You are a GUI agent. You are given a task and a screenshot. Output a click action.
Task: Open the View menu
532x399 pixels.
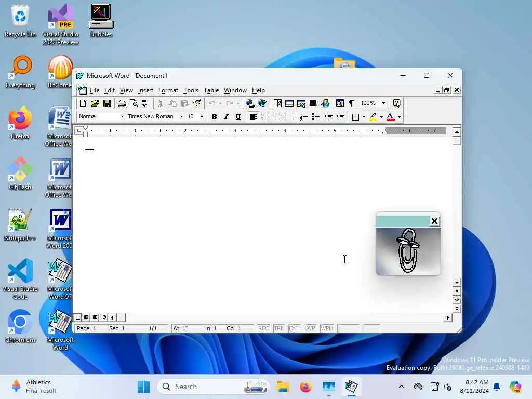pyautogui.click(x=126, y=90)
